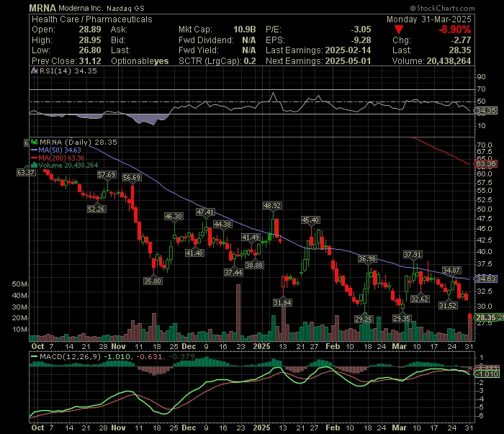Click header Volume value 20,438,264

point(449,61)
